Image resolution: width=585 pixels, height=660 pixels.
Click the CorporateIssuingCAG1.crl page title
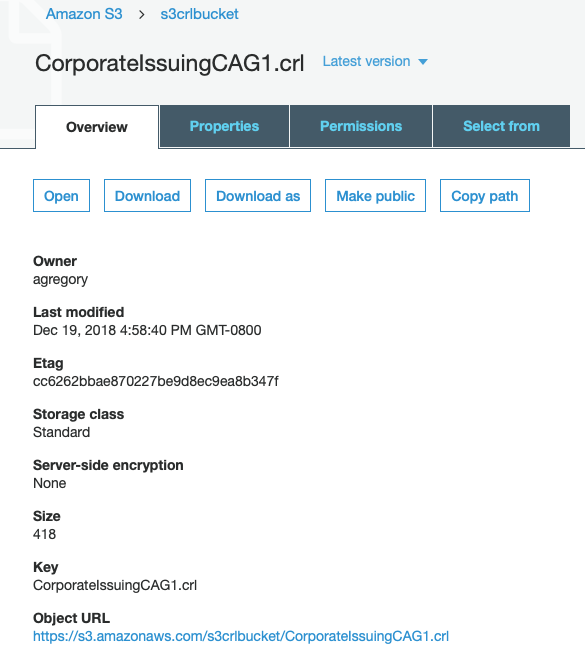[170, 63]
